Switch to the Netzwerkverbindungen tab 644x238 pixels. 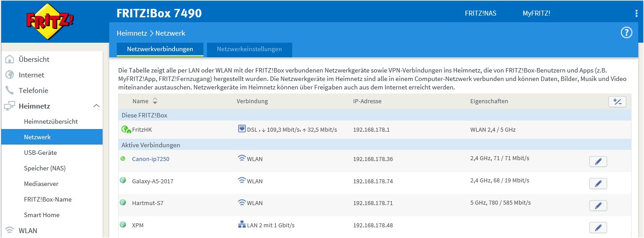(x=160, y=49)
